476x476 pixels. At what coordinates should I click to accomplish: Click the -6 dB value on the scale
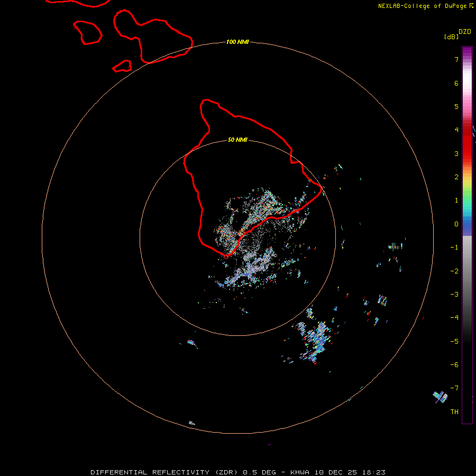(x=454, y=365)
